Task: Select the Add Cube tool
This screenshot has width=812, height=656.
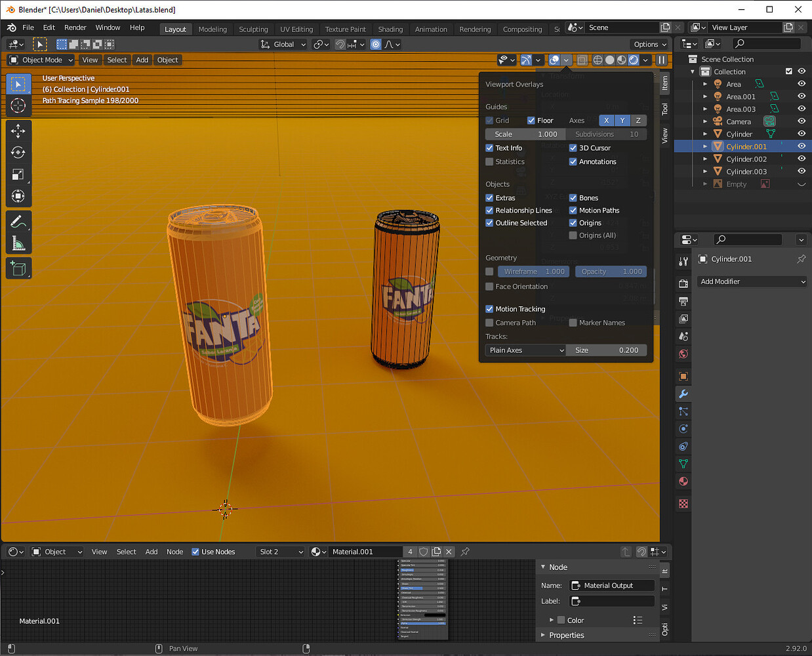Action: point(18,268)
